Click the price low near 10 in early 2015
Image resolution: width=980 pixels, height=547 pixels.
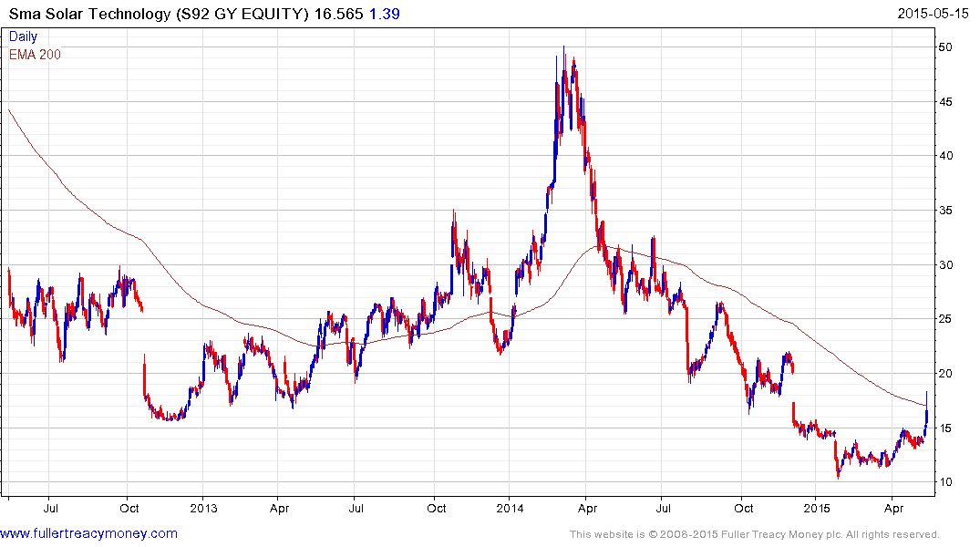838,475
